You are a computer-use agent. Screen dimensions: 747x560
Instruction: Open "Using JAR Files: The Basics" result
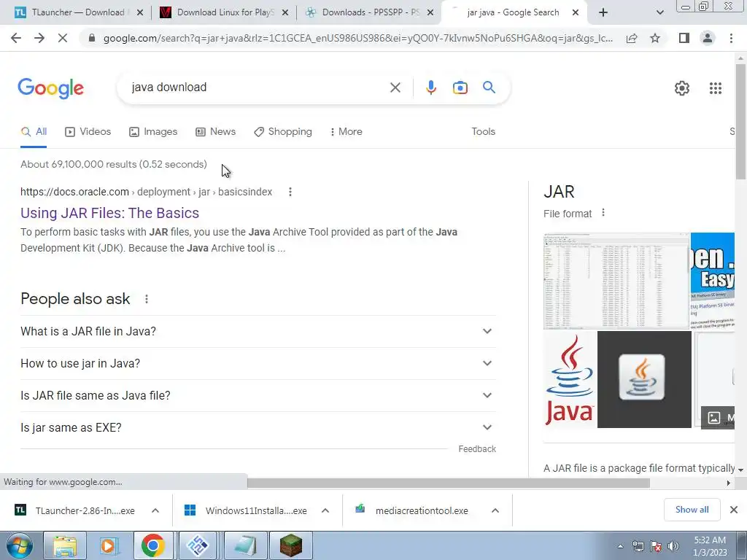coord(109,213)
